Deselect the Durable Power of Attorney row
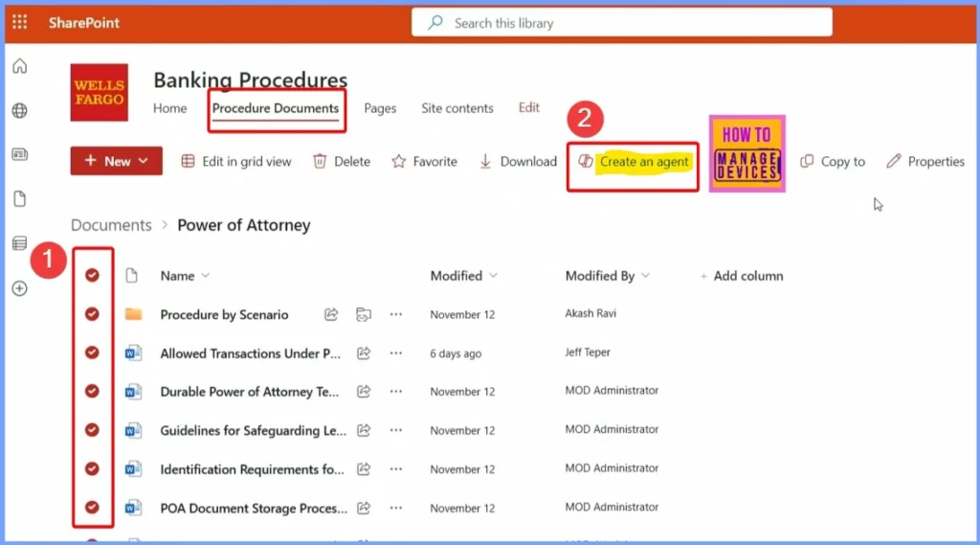Viewport: 980px width, 545px height. tap(92, 392)
